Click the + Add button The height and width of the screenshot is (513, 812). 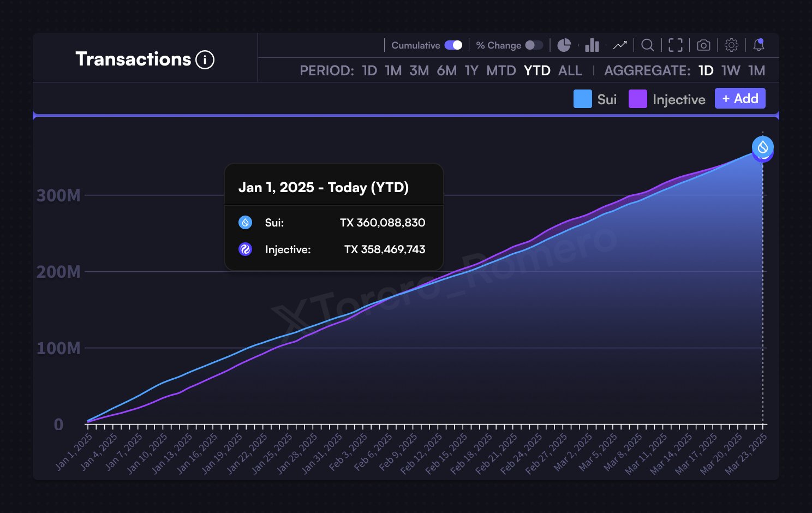[x=740, y=98]
